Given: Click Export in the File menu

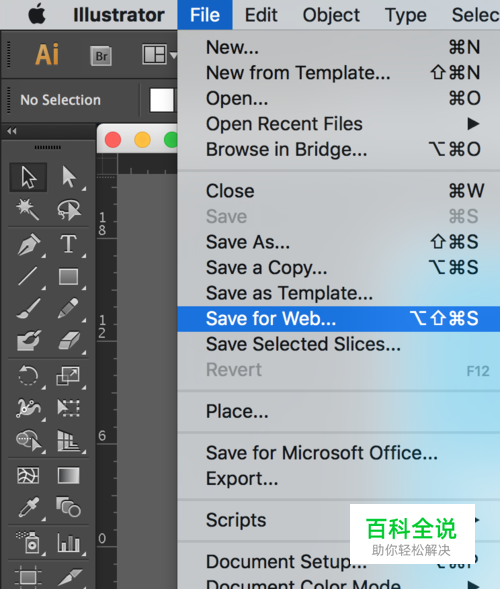Looking at the screenshot, I should pyautogui.click(x=242, y=479).
